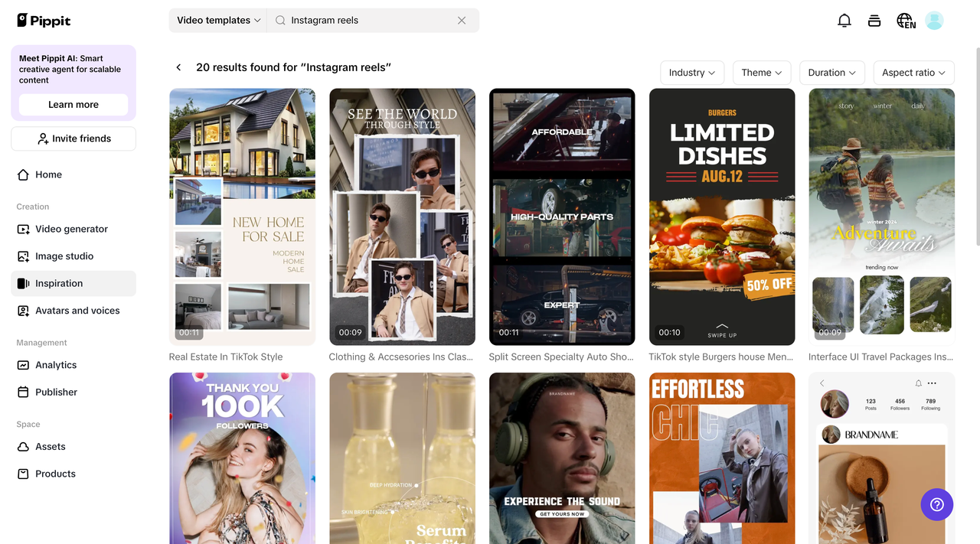Viewport: 980px width, 544px height.
Task: Click the TikTok style Burgers house title
Action: [721, 357]
